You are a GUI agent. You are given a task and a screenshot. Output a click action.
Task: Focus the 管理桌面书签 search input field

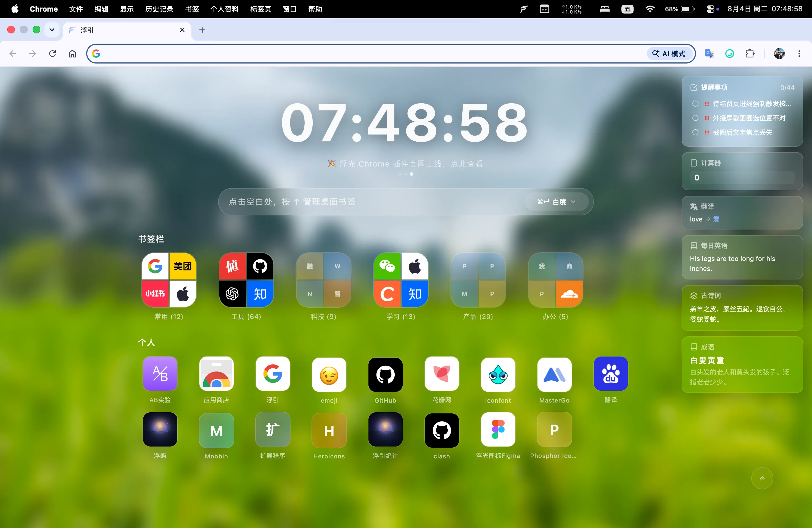372,202
